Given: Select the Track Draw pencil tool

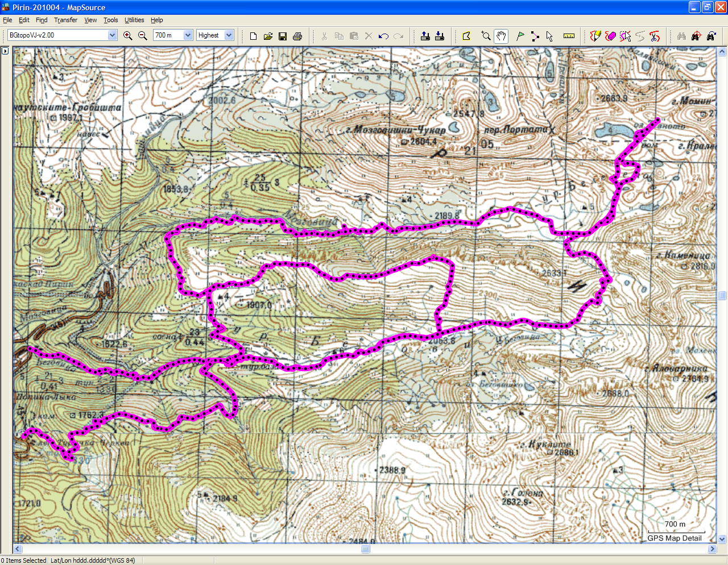Looking at the screenshot, I should pyautogui.click(x=595, y=36).
